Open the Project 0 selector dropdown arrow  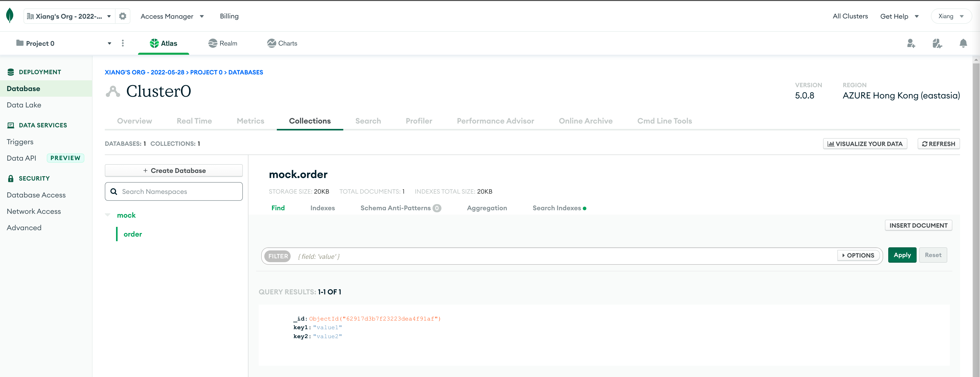(109, 43)
